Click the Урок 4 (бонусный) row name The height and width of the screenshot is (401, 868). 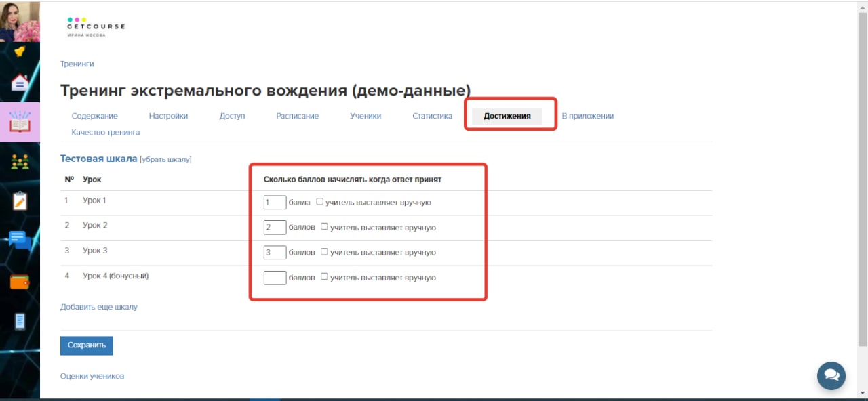(115, 276)
